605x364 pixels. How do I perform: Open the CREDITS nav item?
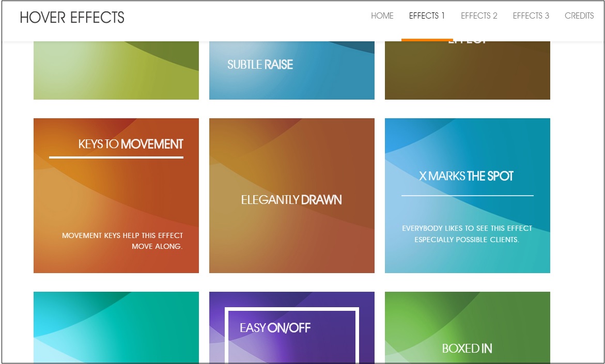coord(579,16)
